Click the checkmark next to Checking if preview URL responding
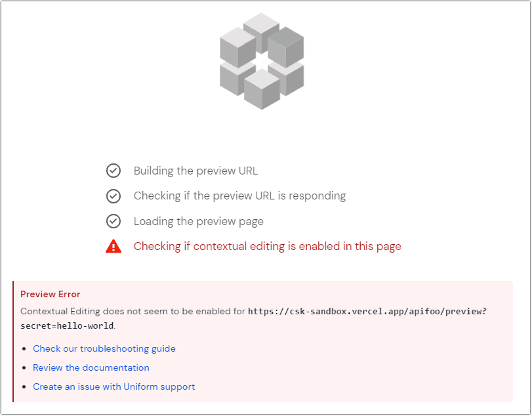Screen dimensions: 532x416 coord(113,196)
